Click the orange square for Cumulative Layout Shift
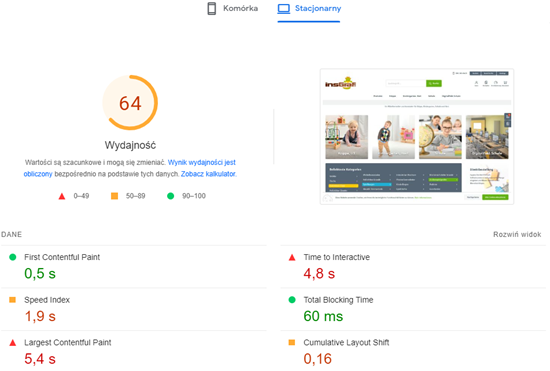 click(292, 342)
